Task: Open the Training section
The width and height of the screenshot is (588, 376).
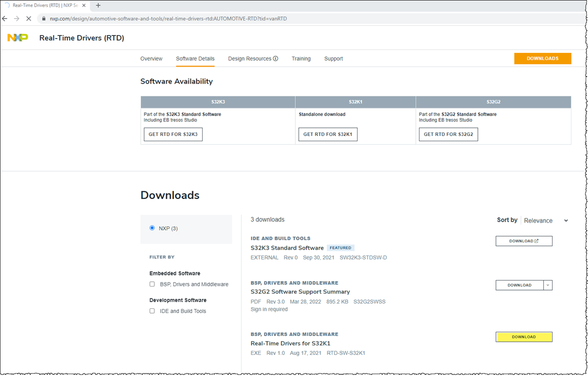Action: pos(301,58)
